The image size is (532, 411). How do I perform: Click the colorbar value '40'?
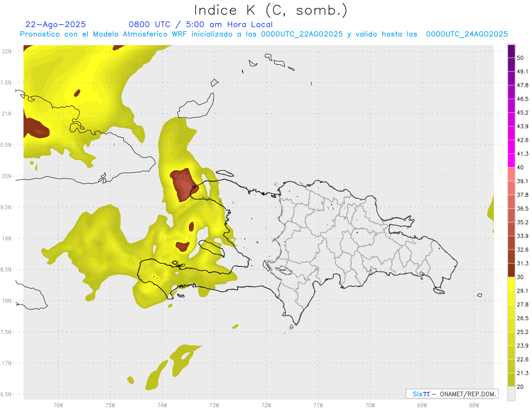point(520,168)
